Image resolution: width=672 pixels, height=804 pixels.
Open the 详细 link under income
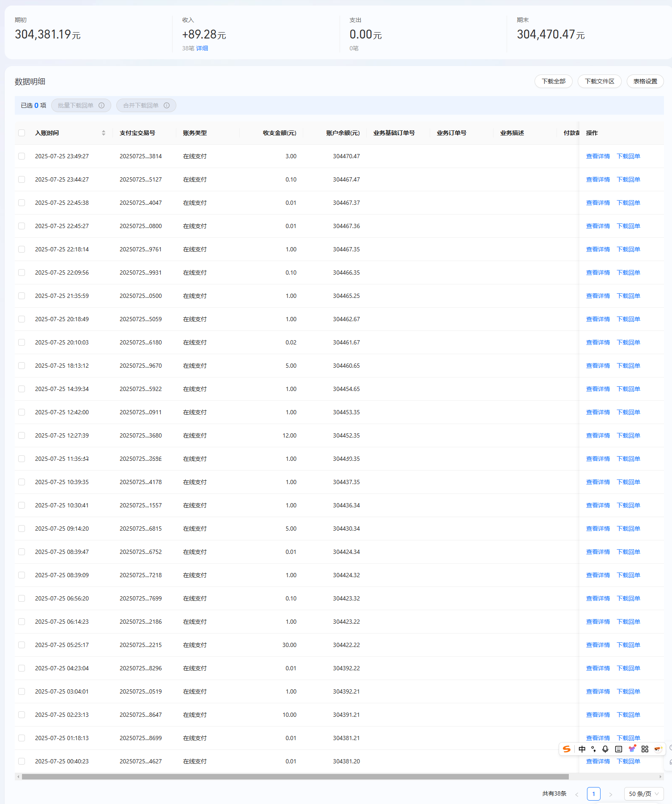click(202, 48)
